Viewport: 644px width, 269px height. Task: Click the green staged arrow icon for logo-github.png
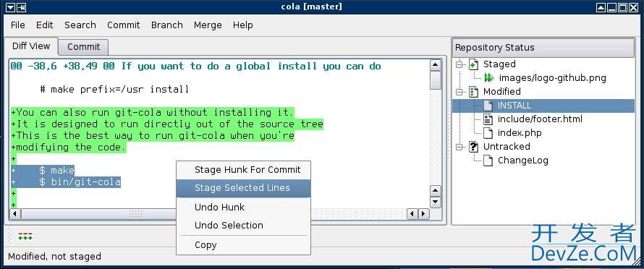(488, 77)
